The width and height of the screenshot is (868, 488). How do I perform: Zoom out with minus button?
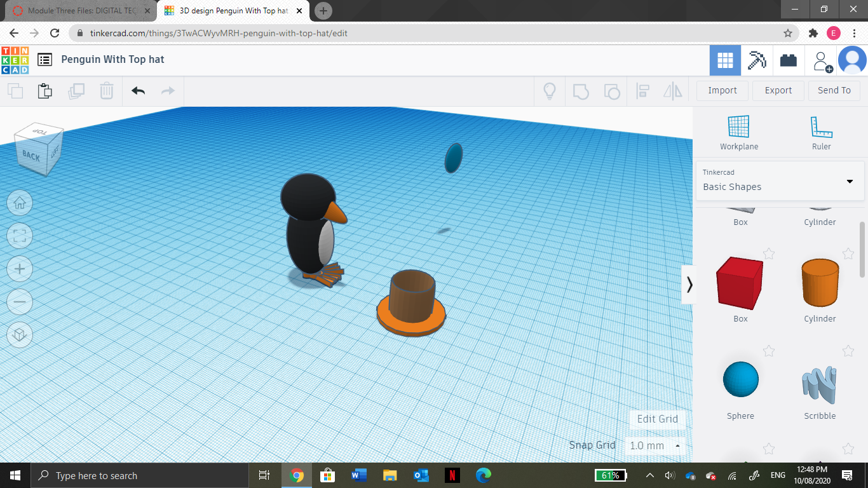pyautogui.click(x=20, y=302)
